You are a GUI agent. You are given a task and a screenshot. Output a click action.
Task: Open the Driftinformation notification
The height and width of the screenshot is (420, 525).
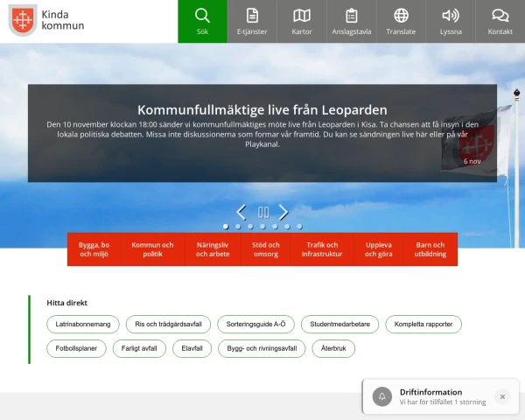pyautogui.click(x=443, y=396)
